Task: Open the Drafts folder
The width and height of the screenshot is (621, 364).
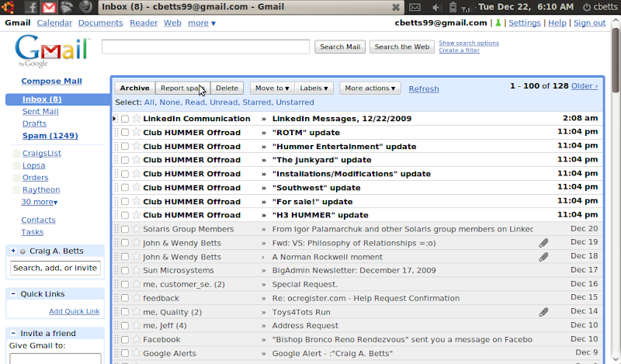Action: (34, 123)
